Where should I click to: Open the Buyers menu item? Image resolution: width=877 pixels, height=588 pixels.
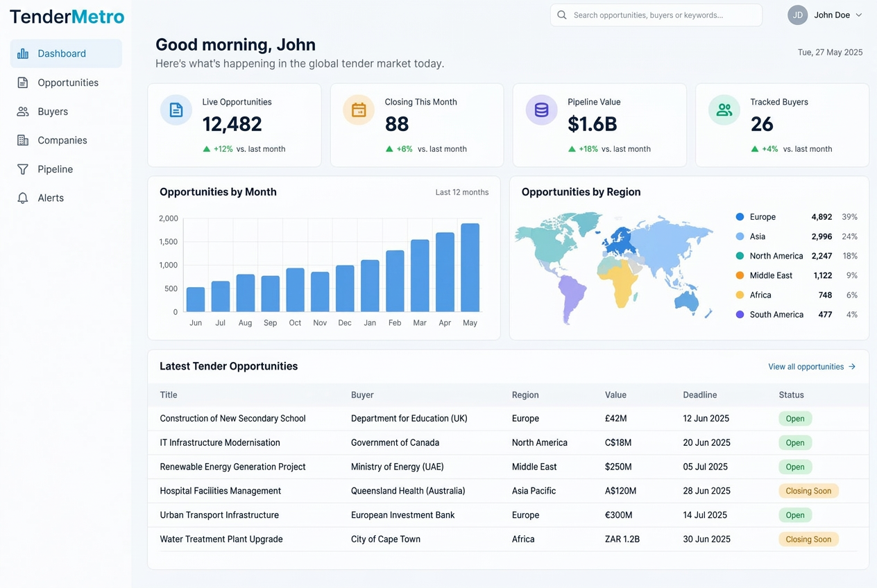66,112
